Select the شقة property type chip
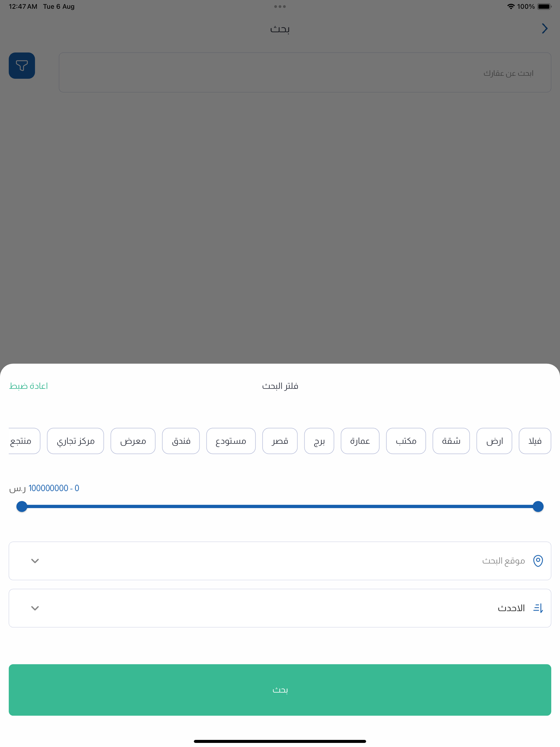This screenshot has height=747, width=560. click(x=451, y=441)
